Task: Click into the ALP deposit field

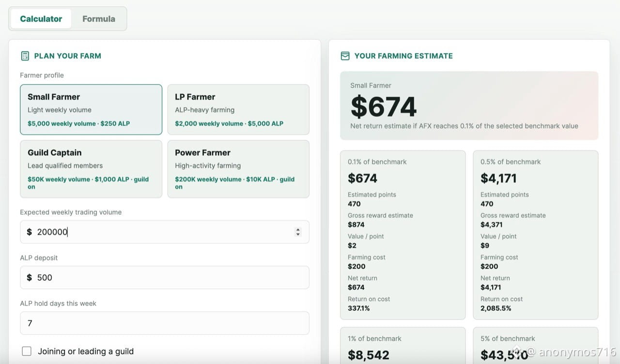Action: pyautogui.click(x=165, y=277)
